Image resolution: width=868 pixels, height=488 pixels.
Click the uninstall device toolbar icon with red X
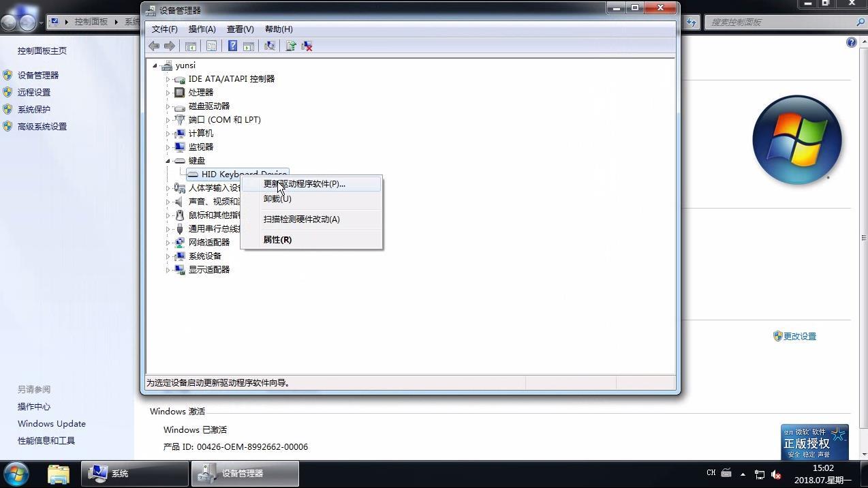point(307,46)
